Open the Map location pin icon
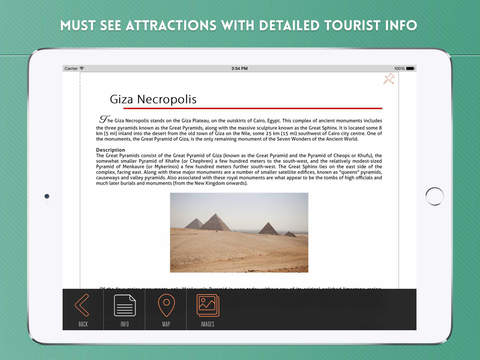The image size is (480, 360). [166, 305]
